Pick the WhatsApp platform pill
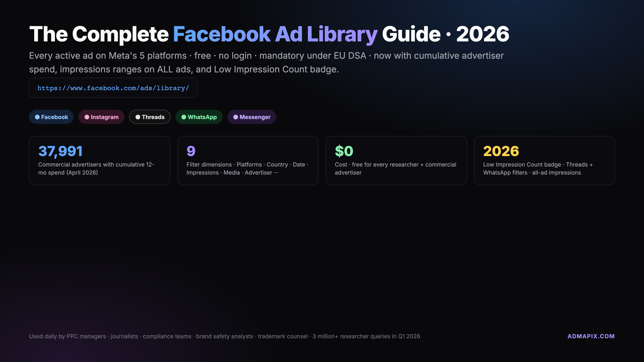Viewport: 644px width, 362px height. tap(202, 117)
